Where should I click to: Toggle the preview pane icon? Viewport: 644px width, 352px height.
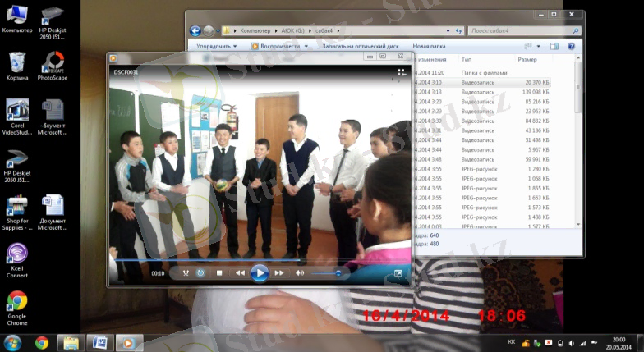tap(554, 47)
